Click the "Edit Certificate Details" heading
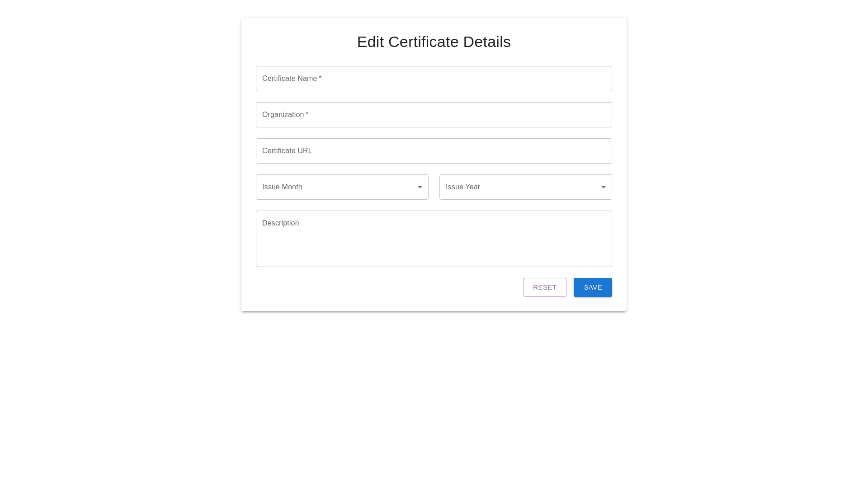This screenshot has width=868, height=488. 434,42
